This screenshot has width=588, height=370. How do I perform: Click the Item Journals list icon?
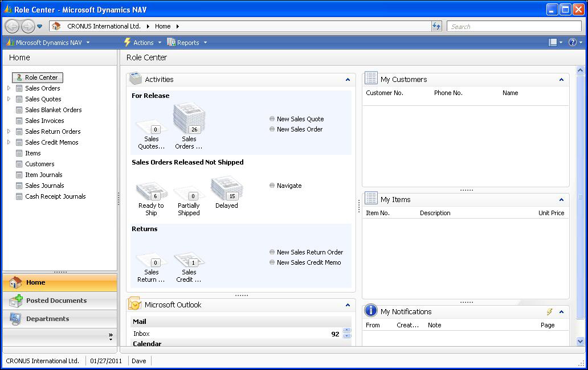(x=19, y=175)
